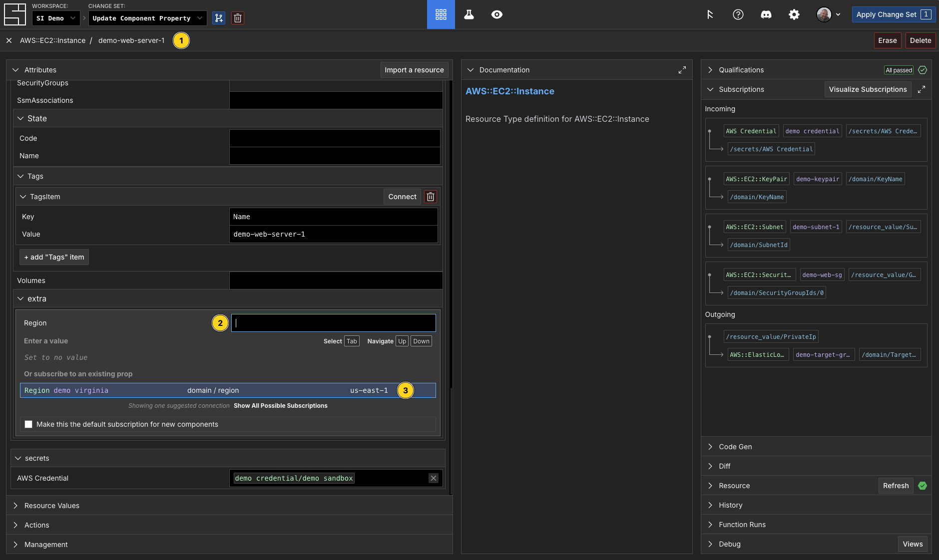Image resolution: width=939 pixels, height=560 pixels.
Task: Select the Region demo virginia subscription
Action: pos(227,390)
